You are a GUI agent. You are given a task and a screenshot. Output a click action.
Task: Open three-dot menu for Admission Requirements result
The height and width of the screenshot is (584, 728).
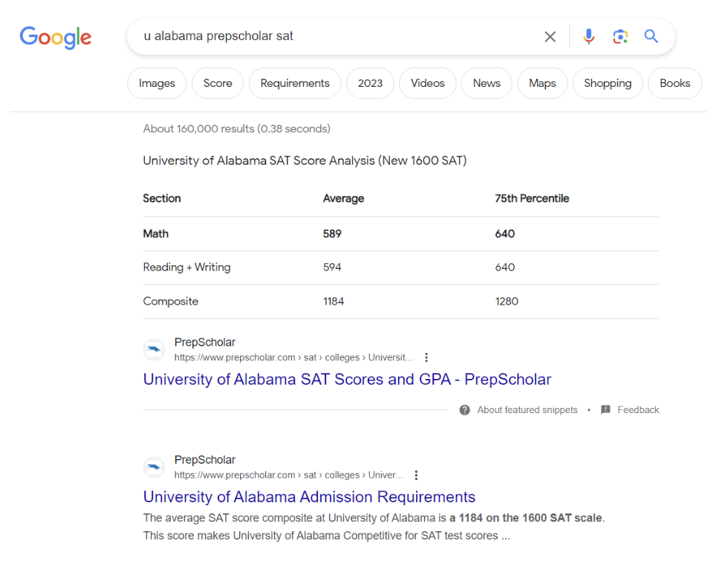click(416, 476)
